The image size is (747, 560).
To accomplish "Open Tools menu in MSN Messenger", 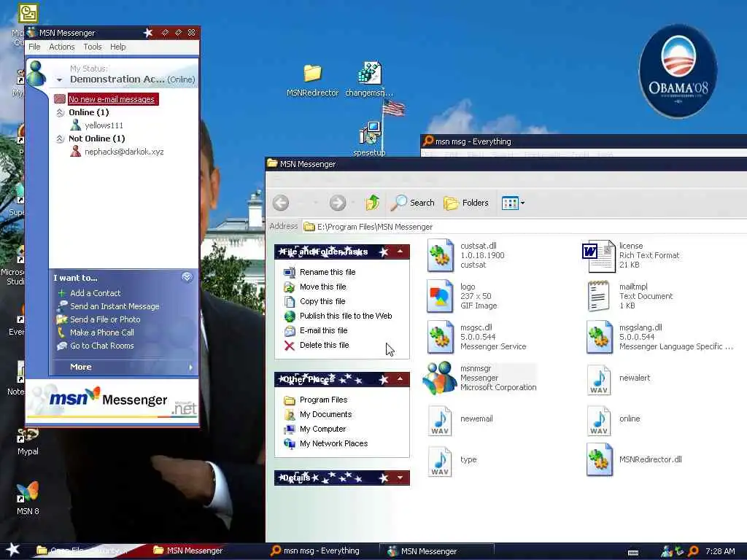I will point(93,47).
